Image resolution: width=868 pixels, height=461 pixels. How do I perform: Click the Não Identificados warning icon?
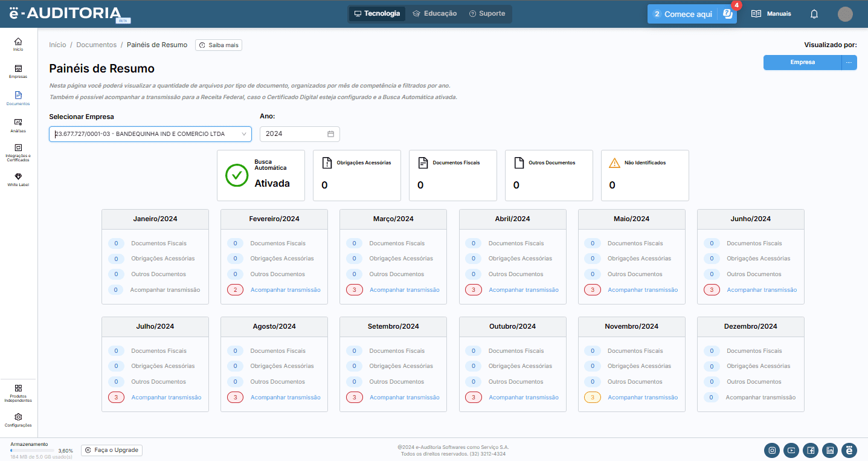[614, 163]
